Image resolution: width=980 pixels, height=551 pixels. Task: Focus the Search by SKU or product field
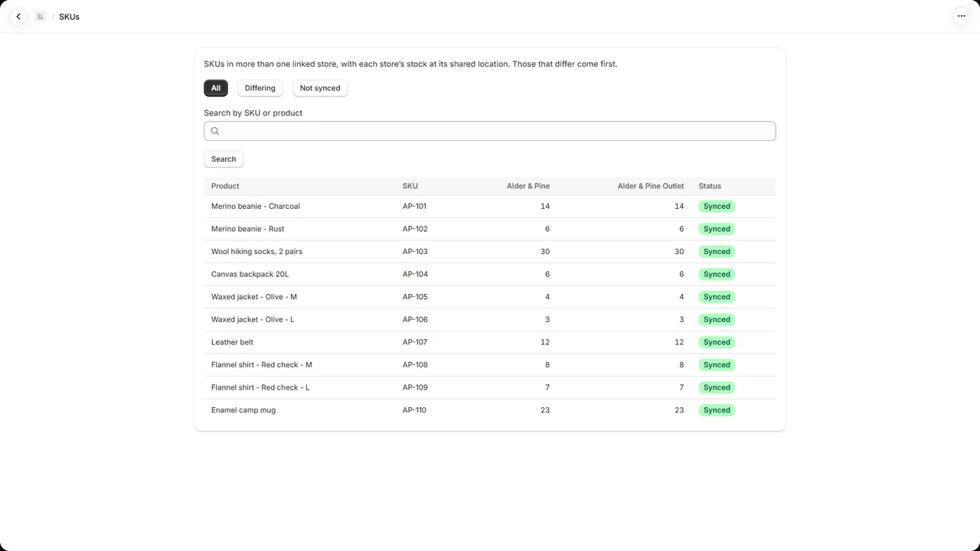(490, 131)
